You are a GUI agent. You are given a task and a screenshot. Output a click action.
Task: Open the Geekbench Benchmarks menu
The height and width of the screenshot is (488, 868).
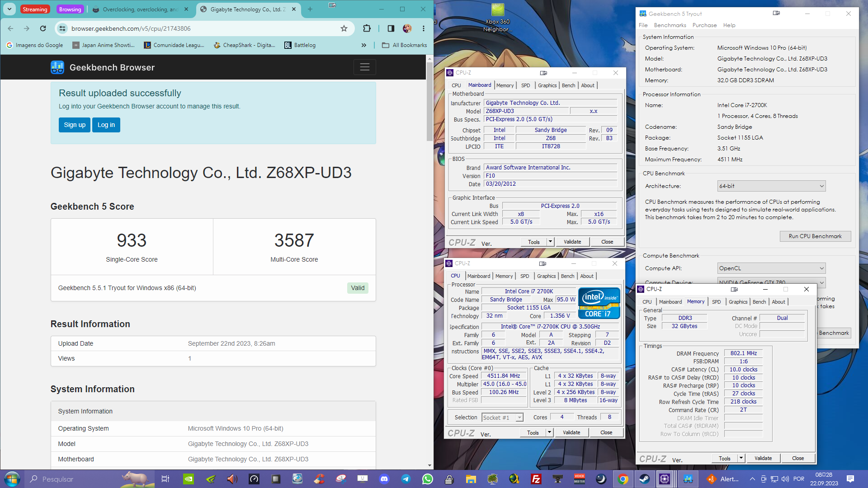point(670,25)
